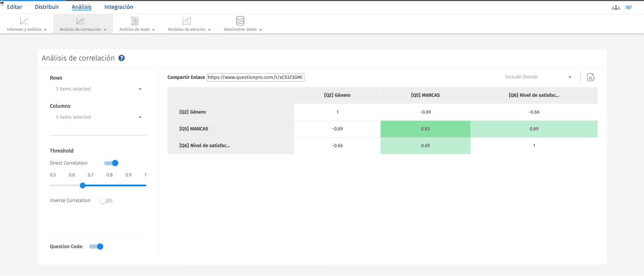
Task: Open the Include Overall dropdown
Action: 538,77
